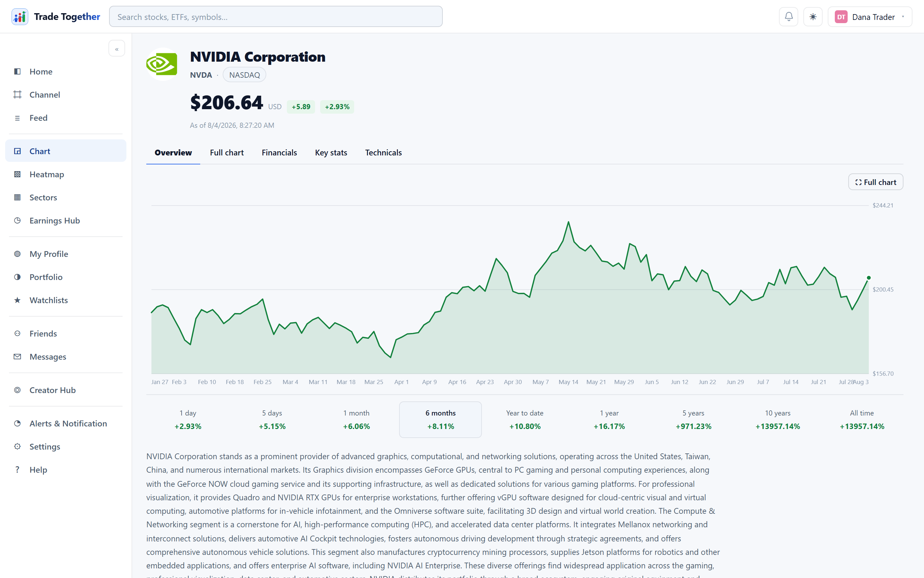Click the Creator Hub target icon
The height and width of the screenshot is (578, 924).
pos(17,390)
